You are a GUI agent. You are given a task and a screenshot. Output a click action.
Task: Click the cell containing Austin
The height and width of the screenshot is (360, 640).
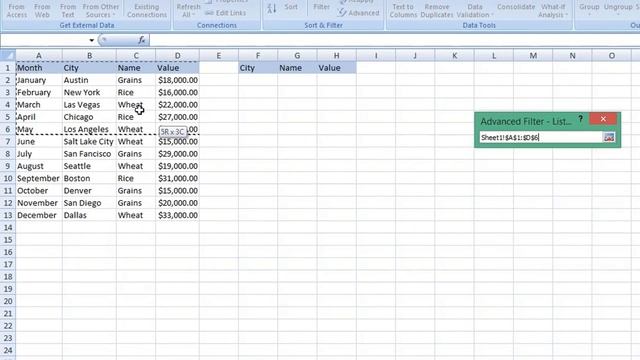pos(89,80)
